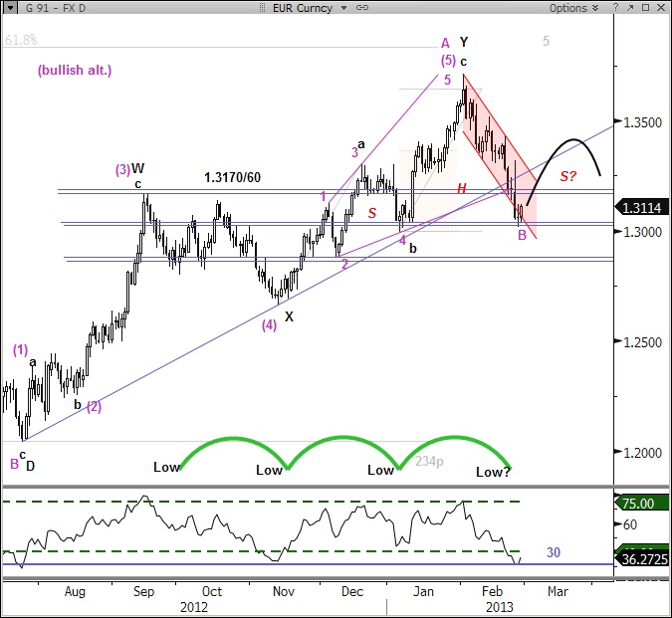Click the 1.3114 last price tag
Screen dimensions: 672x618
pos(643,207)
